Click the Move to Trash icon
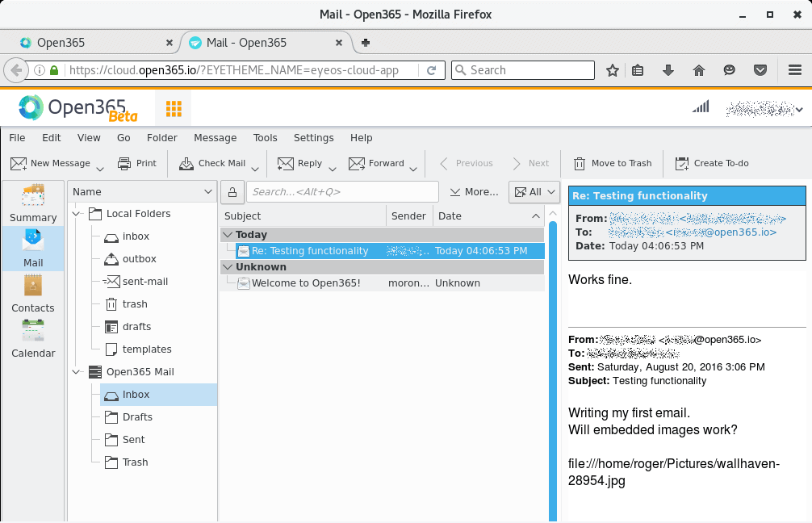This screenshot has height=523, width=812. pos(580,163)
